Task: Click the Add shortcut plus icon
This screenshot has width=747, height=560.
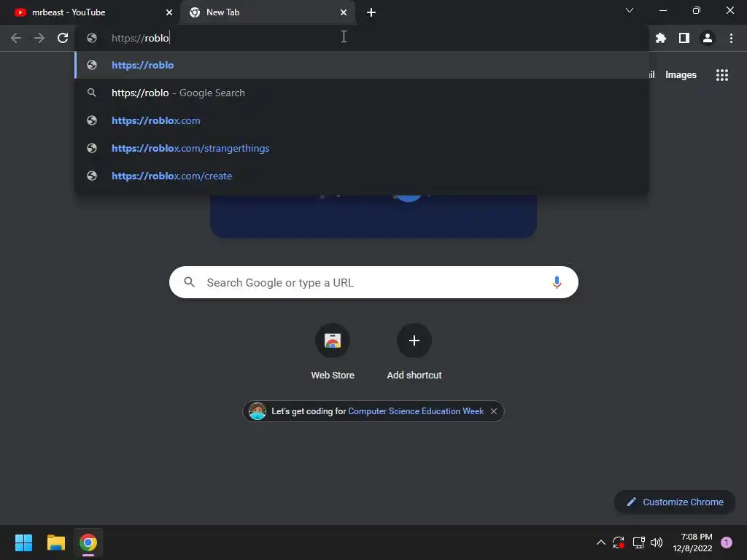Action: [x=414, y=341]
